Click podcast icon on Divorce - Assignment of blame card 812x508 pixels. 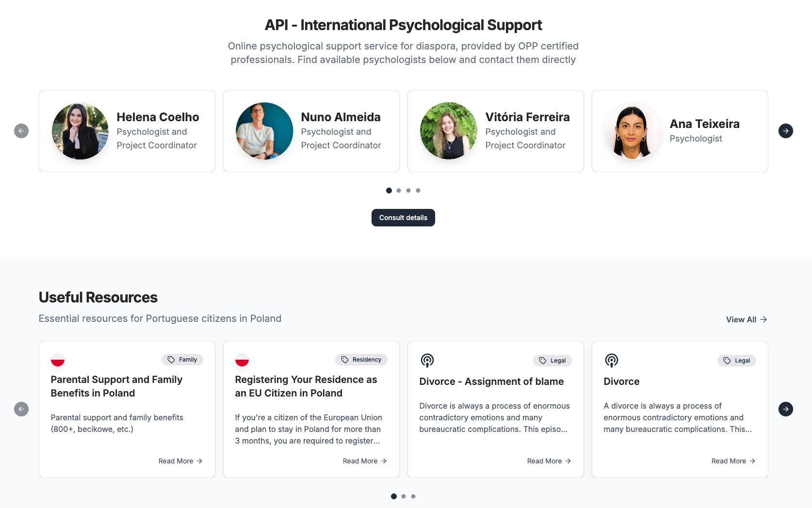tap(427, 360)
